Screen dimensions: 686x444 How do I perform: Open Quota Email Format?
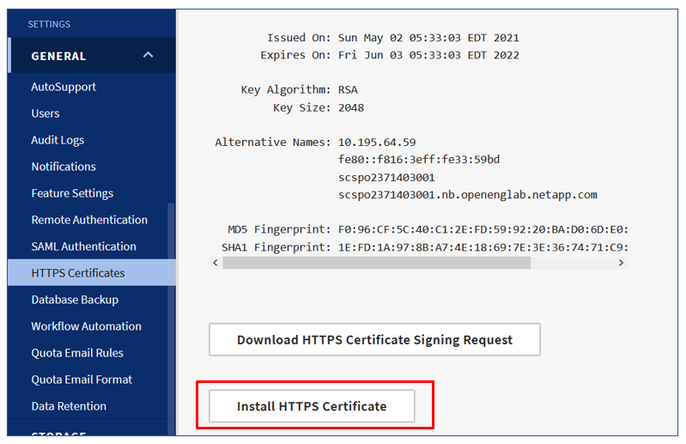[x=81, y=380]
